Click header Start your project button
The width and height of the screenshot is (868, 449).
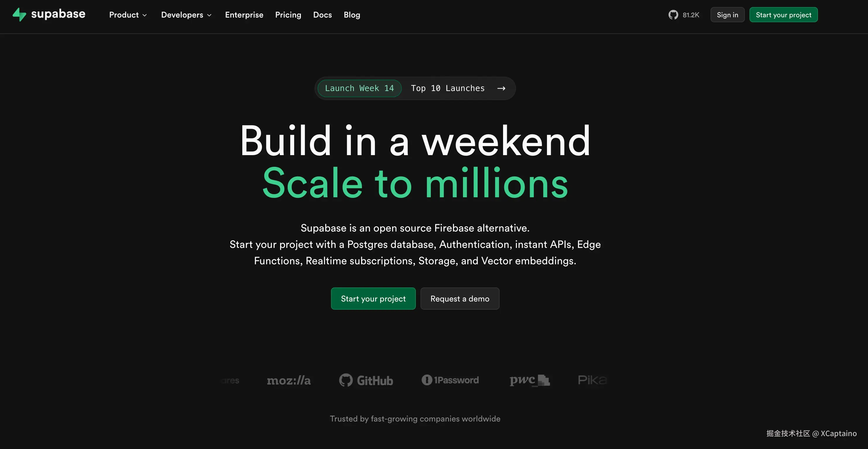pos(783,15)
